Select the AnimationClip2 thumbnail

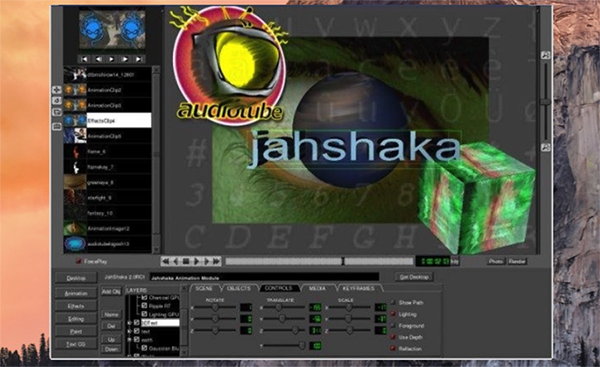[75, 90]
